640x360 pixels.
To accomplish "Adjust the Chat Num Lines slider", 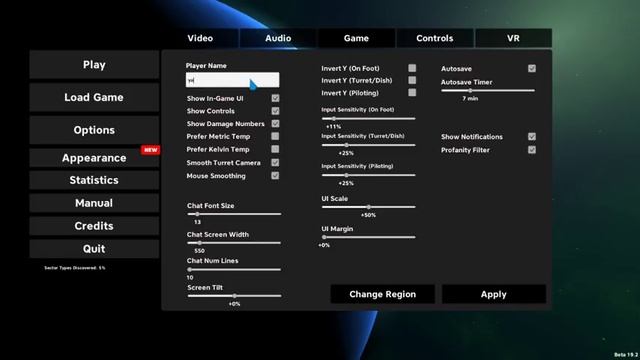I will [234, 270].
